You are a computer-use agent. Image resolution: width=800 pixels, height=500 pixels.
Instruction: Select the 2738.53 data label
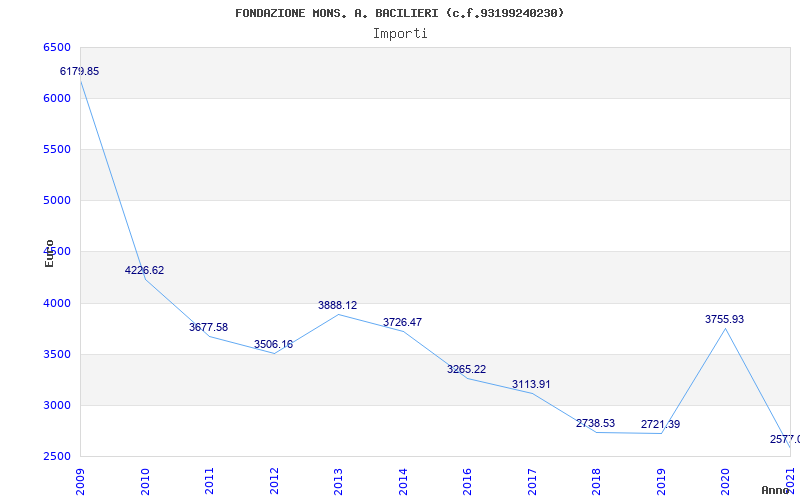[x=596, y=423]
